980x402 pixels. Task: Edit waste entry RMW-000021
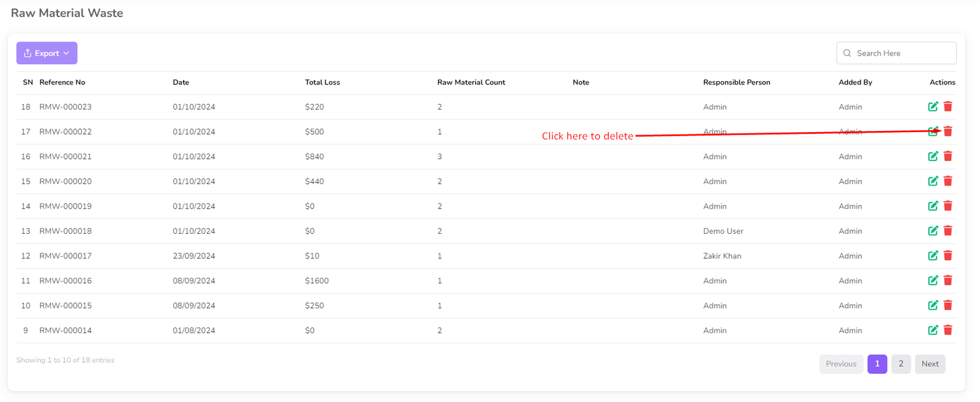click(933, 156)
